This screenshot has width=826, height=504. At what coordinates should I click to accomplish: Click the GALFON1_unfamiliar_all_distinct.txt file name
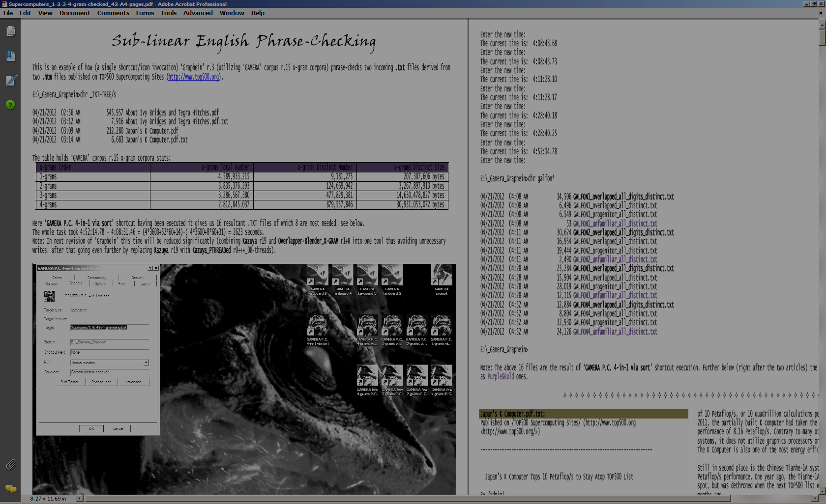[x=615, y=224]
